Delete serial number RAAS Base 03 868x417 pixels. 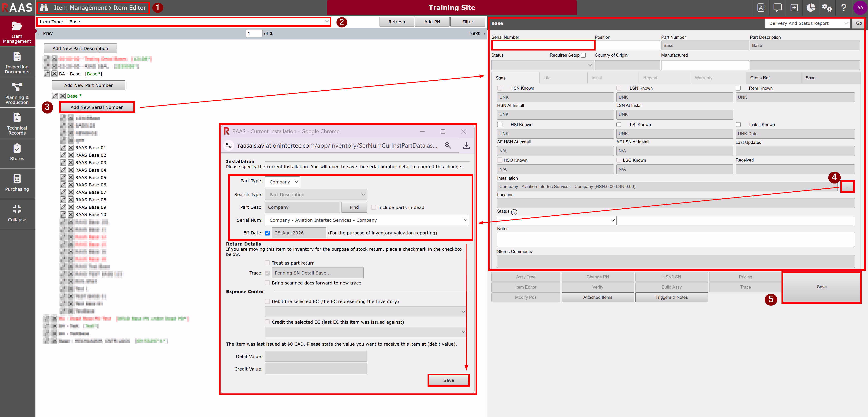pos(71,162)
